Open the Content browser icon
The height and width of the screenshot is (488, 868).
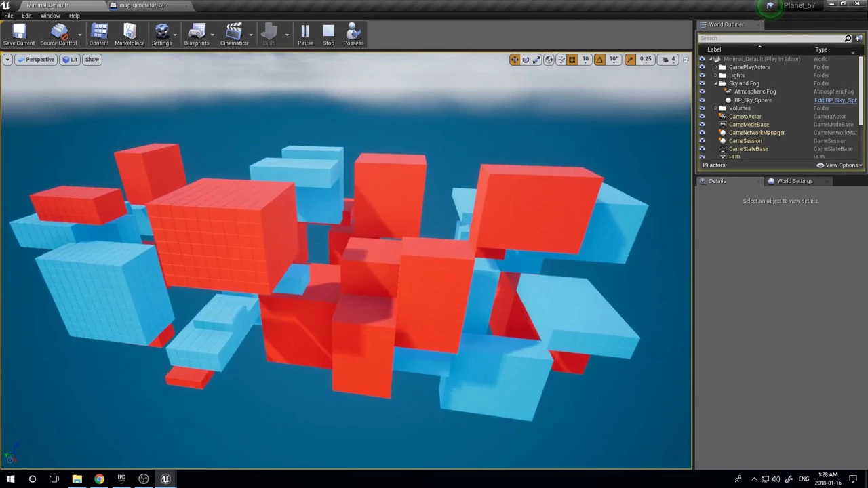99,35
